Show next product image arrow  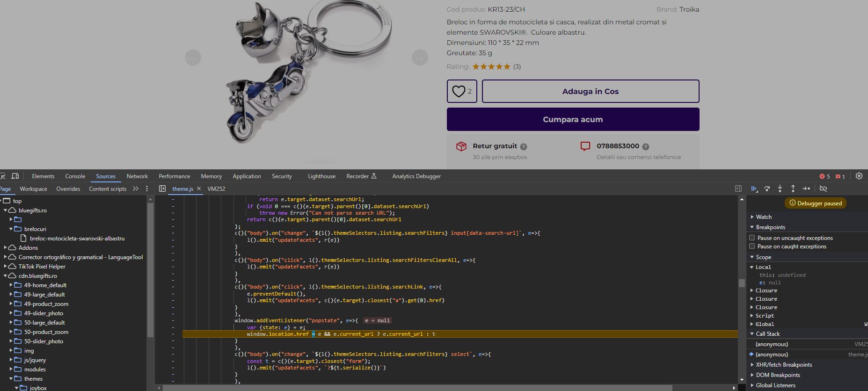point(420,58)
